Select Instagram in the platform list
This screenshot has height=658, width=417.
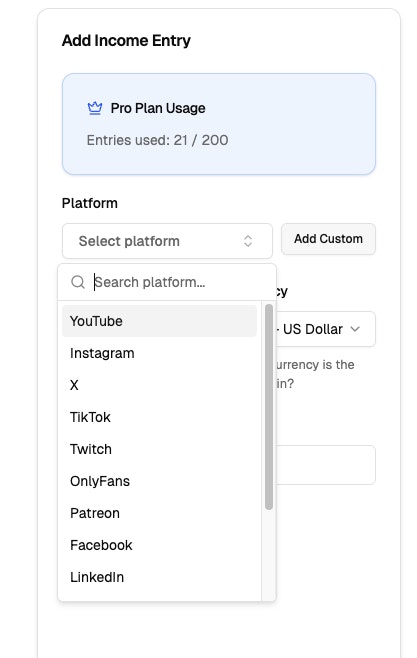click(x=159, y=353)
